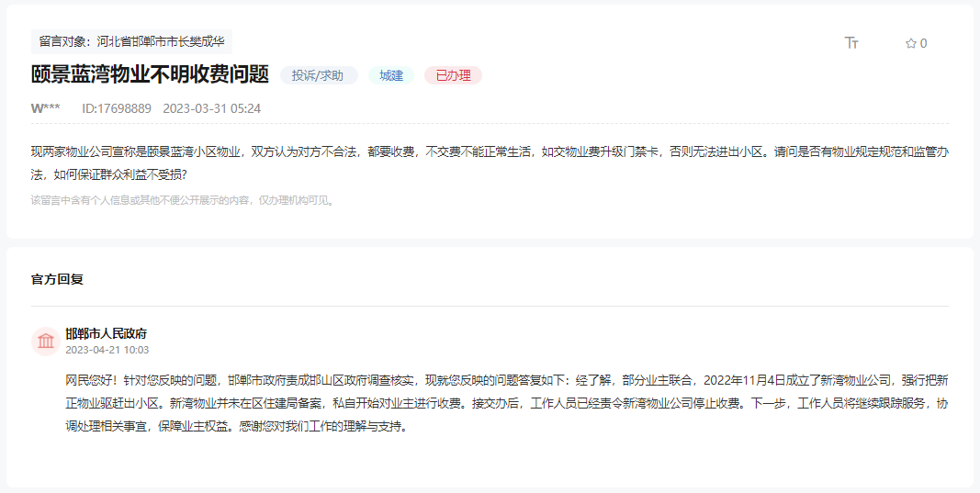
Task: Click the favorite count 0
Action: click(924, 43)
